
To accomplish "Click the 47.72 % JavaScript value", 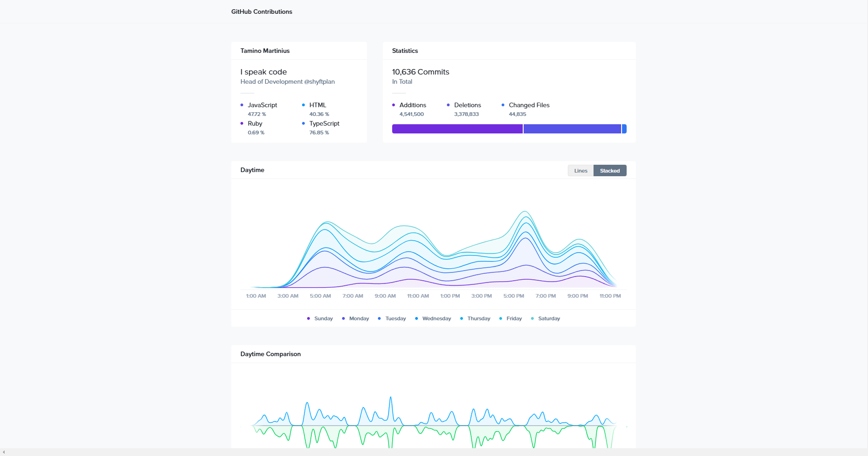I will tap(257, 114).
